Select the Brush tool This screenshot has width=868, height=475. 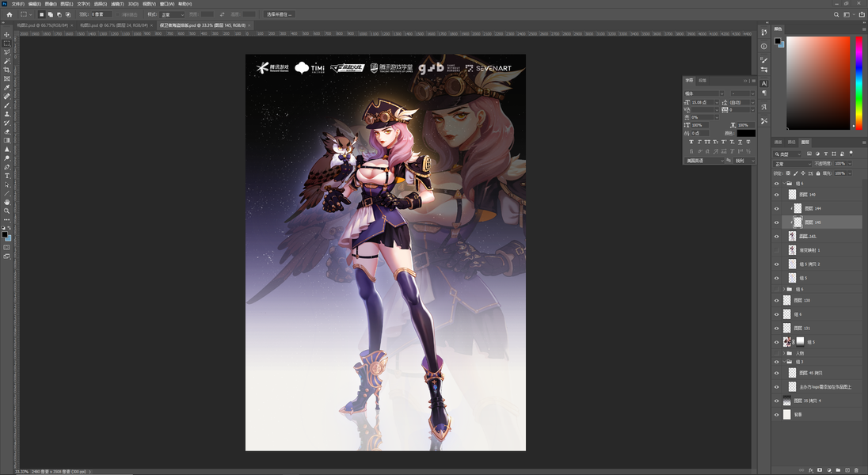6,105
